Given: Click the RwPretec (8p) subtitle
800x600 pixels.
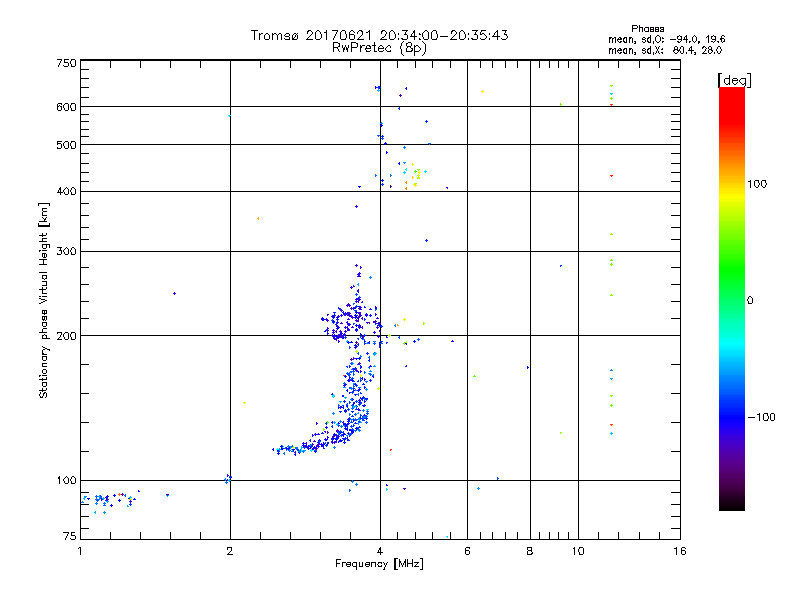Looking at the screenshot, I should coord(379,48).
